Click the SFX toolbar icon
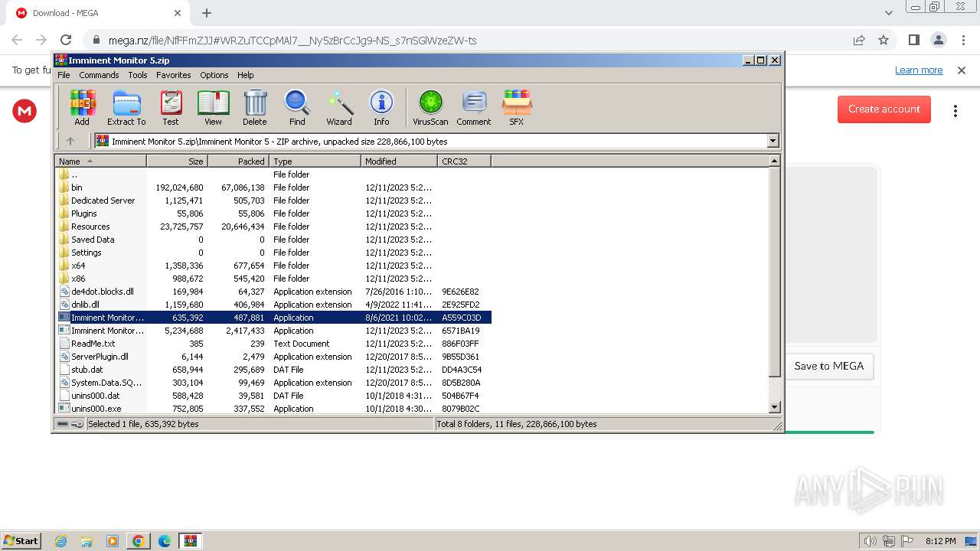This screenshot has width=980, height=551. 517,107
